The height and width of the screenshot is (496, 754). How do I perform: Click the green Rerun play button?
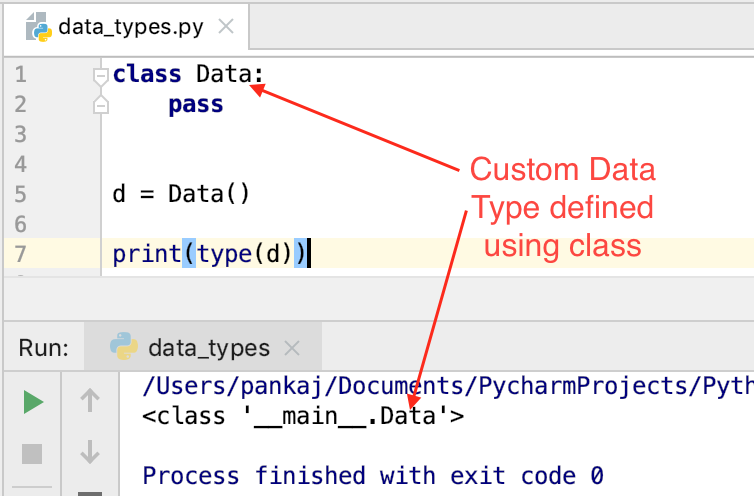click(33, 402)
